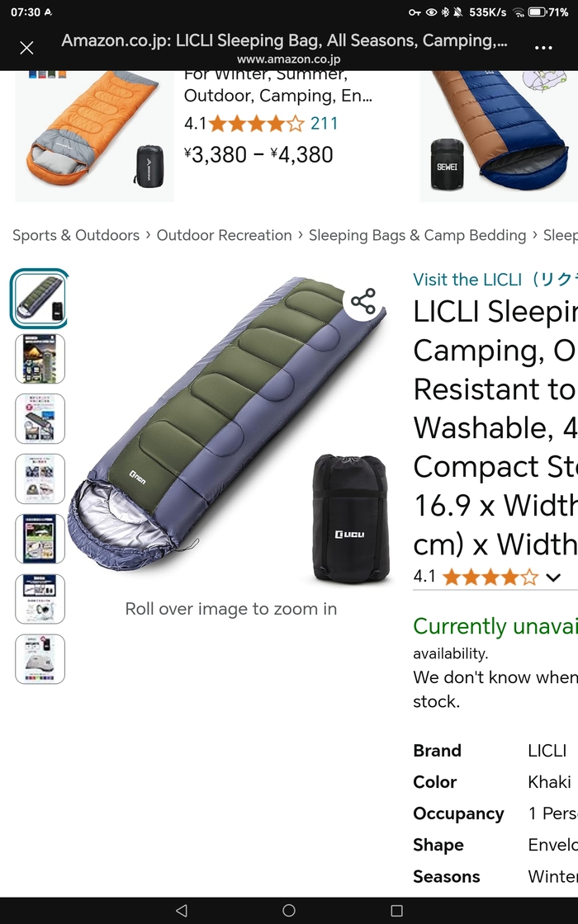Tap the Android home circle button

[289, 910]
